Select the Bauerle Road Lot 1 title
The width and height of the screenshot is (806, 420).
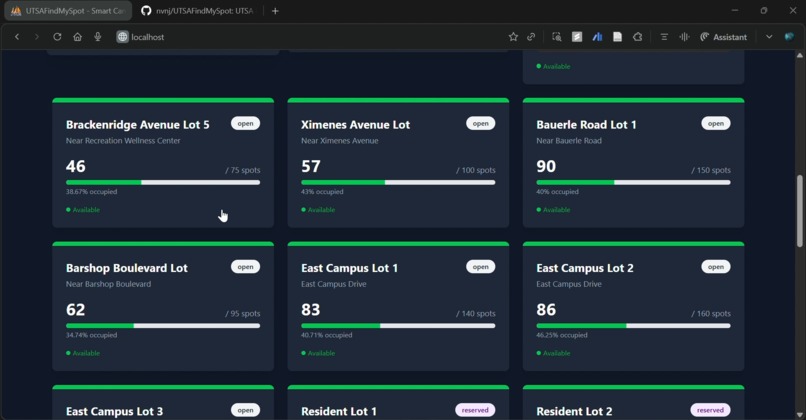(587, 125)
